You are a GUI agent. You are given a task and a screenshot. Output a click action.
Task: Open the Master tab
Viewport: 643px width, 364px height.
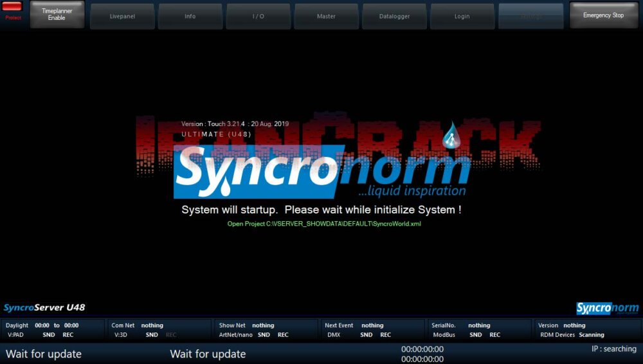coord(327,17)
